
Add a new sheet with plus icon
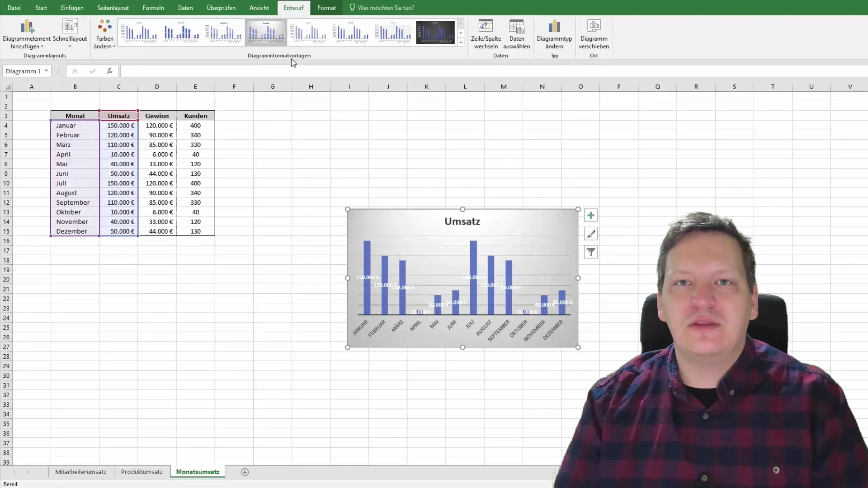click(x=245, y=472)
